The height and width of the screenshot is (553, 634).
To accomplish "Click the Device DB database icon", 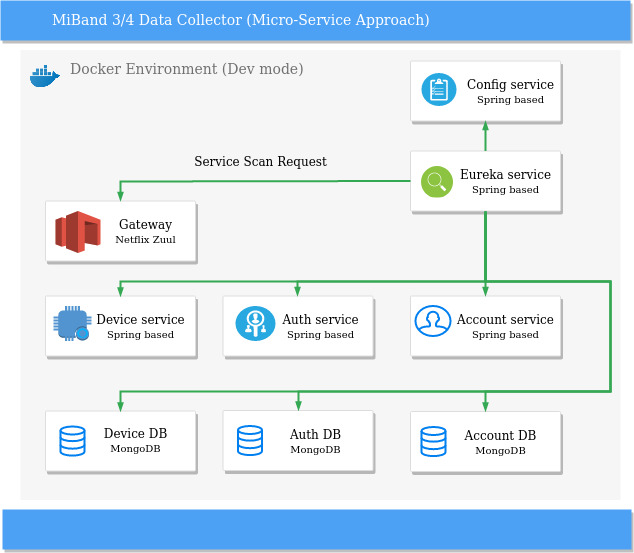I will (x=72, y=441).
